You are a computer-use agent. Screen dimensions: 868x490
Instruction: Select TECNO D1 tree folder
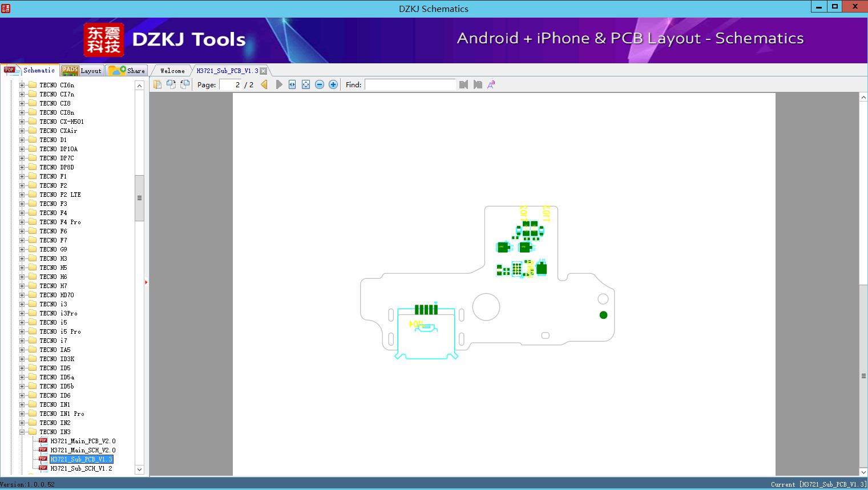coord(53,140)
